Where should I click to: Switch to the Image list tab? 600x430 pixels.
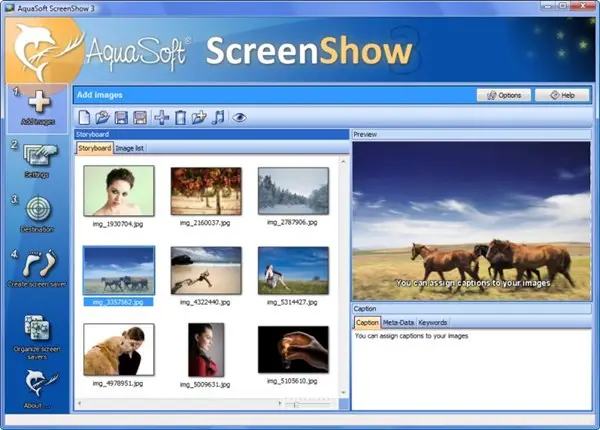coord(129,148)
